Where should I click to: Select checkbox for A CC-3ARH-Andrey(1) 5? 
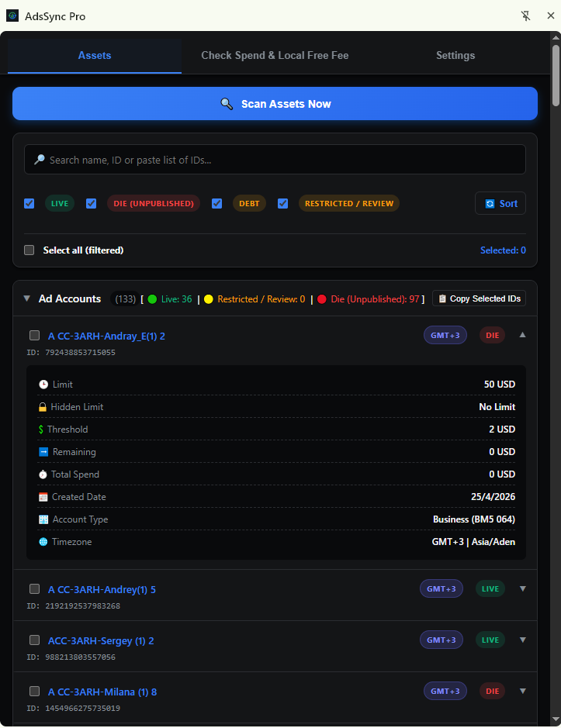click(34, 588)
